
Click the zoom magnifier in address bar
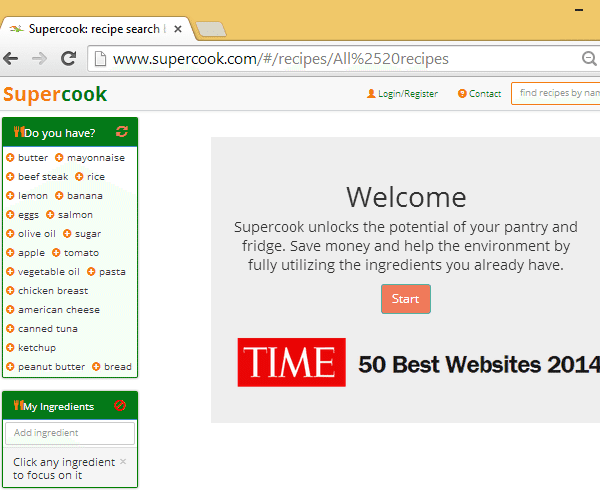point(589,59)
